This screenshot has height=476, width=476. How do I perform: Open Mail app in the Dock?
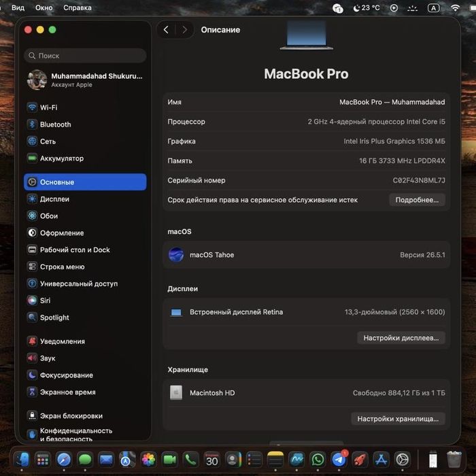106,460
